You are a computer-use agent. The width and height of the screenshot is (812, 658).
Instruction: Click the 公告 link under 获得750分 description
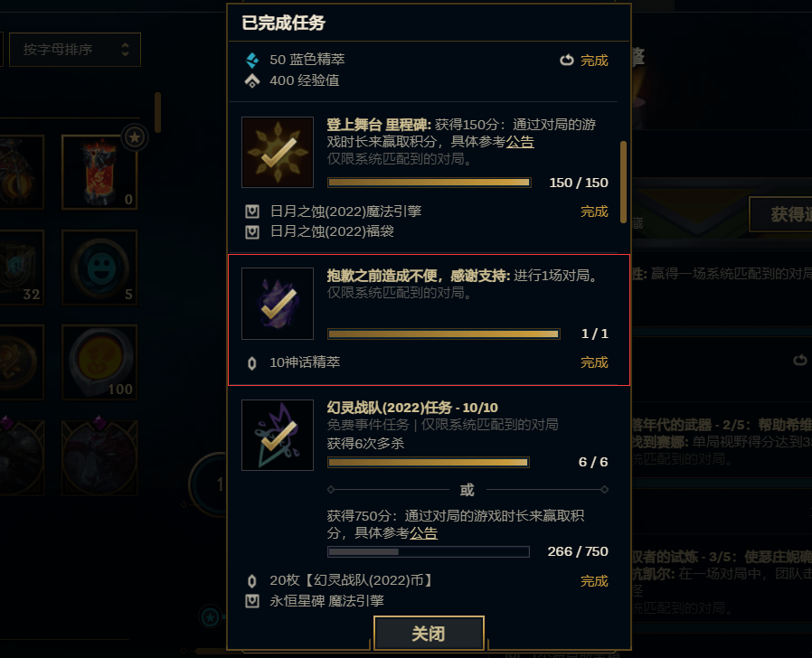[x=423, y=532]
